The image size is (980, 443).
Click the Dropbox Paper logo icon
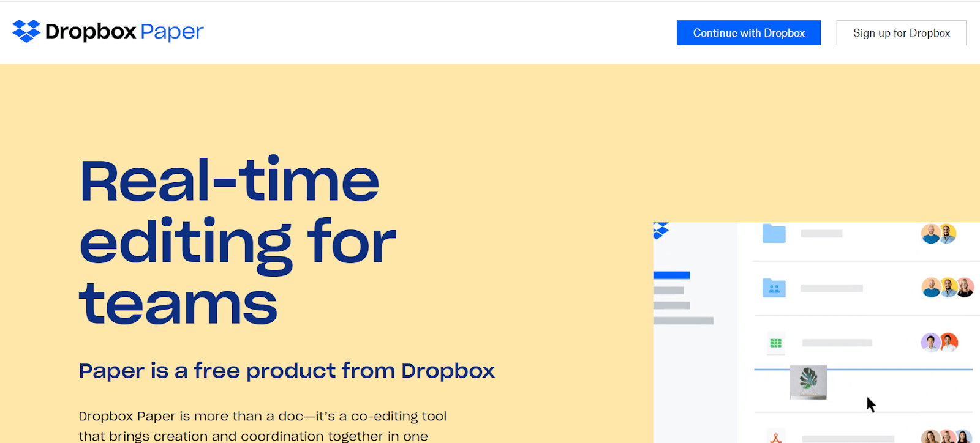click(x=26, y=31)
